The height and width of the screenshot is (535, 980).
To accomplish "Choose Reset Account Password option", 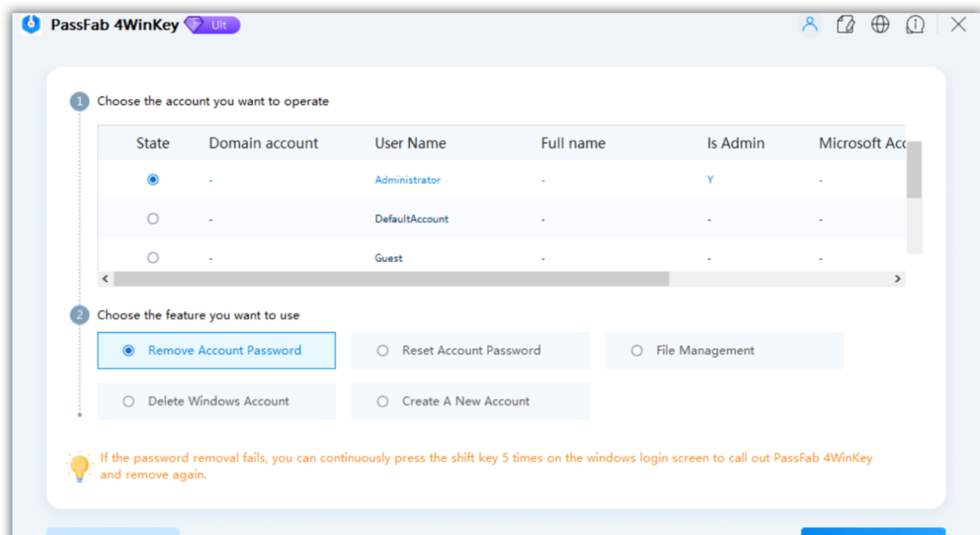I will pyautogui.click(x=471, y=351).
